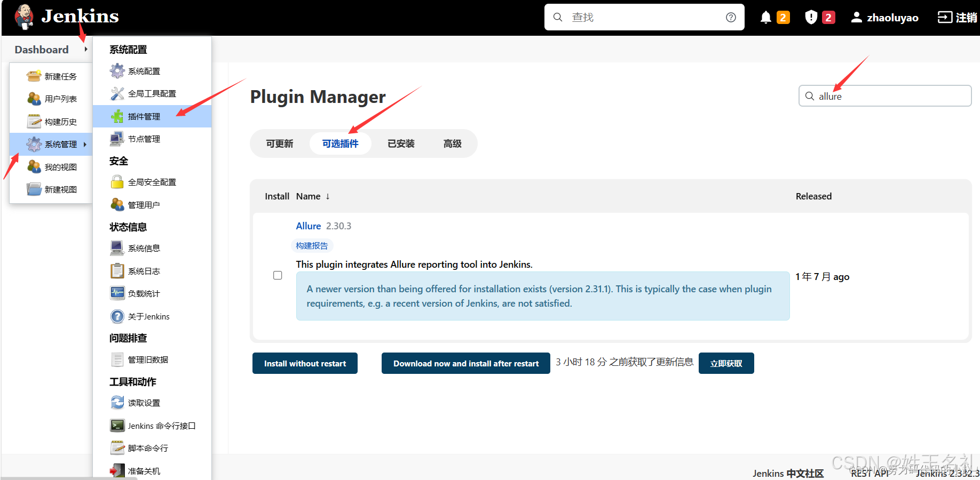Click the top 查找 search field
The width and height of the screenshot is (980, 480).
644,17
